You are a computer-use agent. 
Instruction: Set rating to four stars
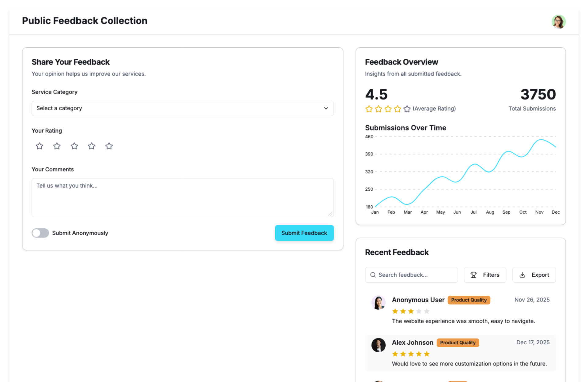[92, 146]
